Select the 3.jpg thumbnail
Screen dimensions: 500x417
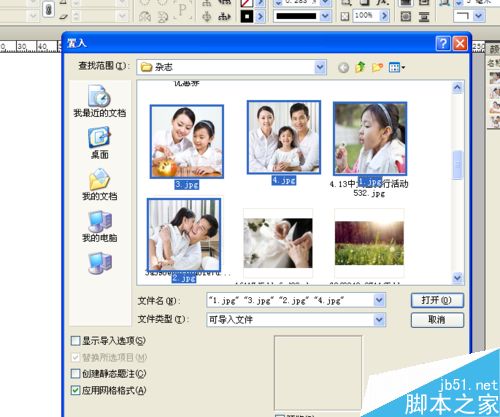(187, 142)
